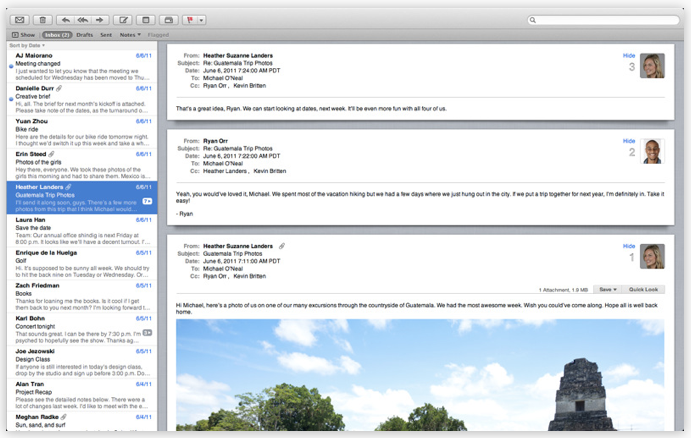Expand the Notes favorites dropdown

130,35
